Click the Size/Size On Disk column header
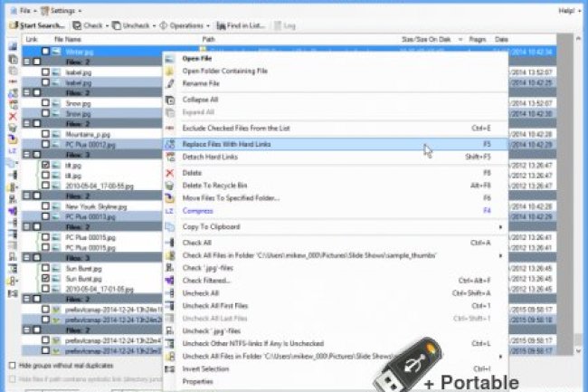The image size is (588, 392). coord(425,40)
